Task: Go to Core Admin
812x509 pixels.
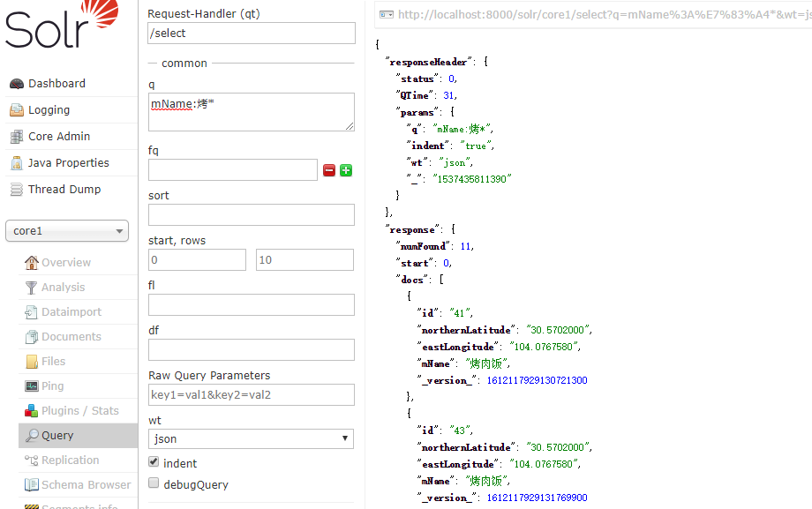Action: 59,136
